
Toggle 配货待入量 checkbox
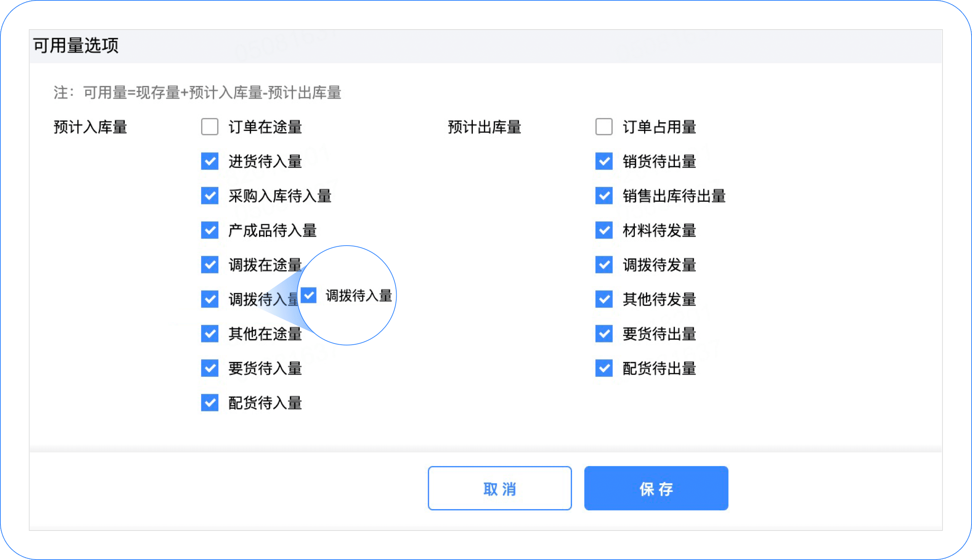[210, 403]
